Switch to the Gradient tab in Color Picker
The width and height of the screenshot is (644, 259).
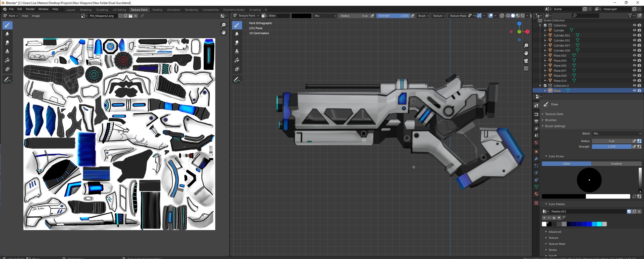[617, 164]
